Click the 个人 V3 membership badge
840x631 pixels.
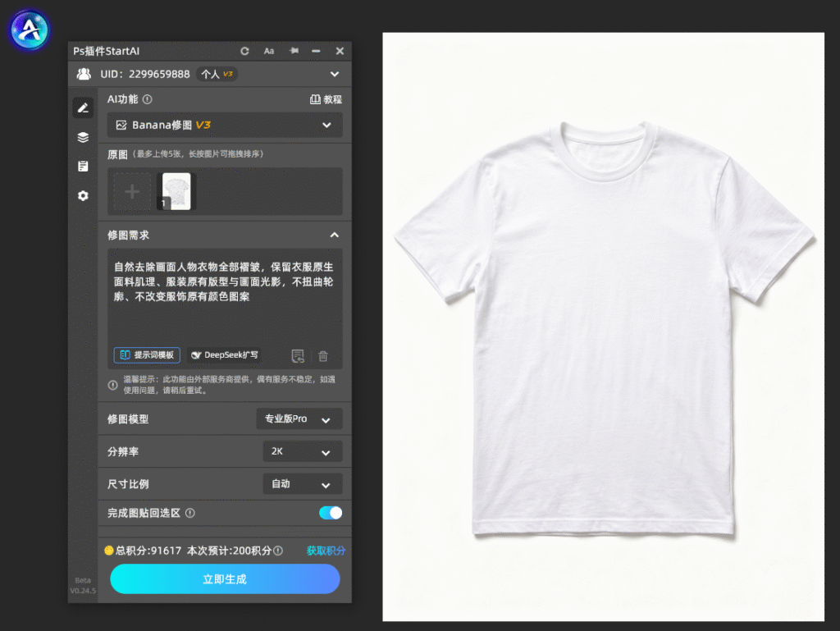tap(217, 74)
